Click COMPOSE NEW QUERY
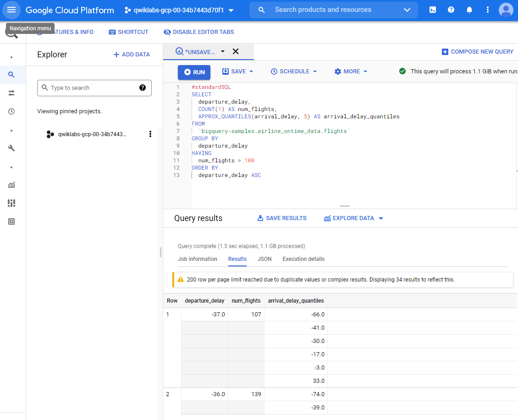This screenshot has width=518, height=420. tap(477, 52)
